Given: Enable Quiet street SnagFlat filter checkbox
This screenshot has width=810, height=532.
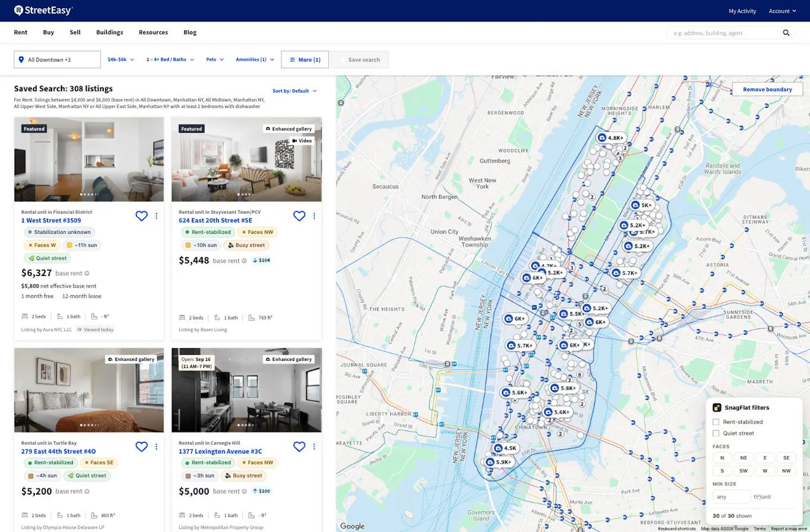Looking at the screenshot, I should (x=716, y=433).
